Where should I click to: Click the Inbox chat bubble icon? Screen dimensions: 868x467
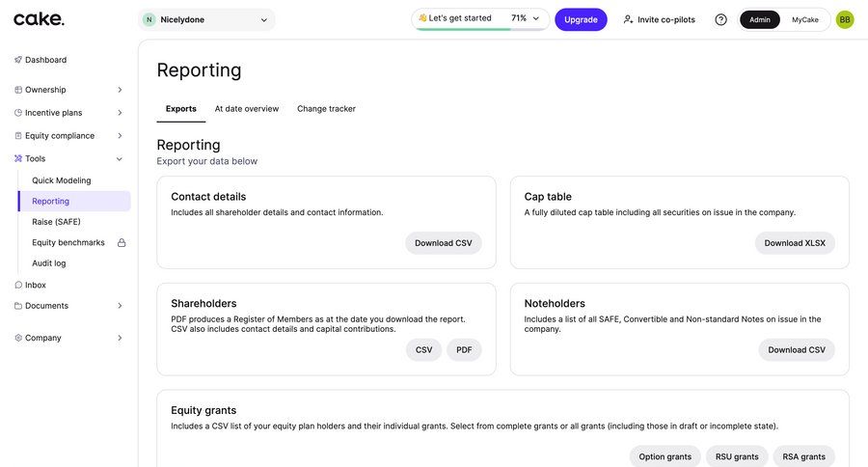18,285
